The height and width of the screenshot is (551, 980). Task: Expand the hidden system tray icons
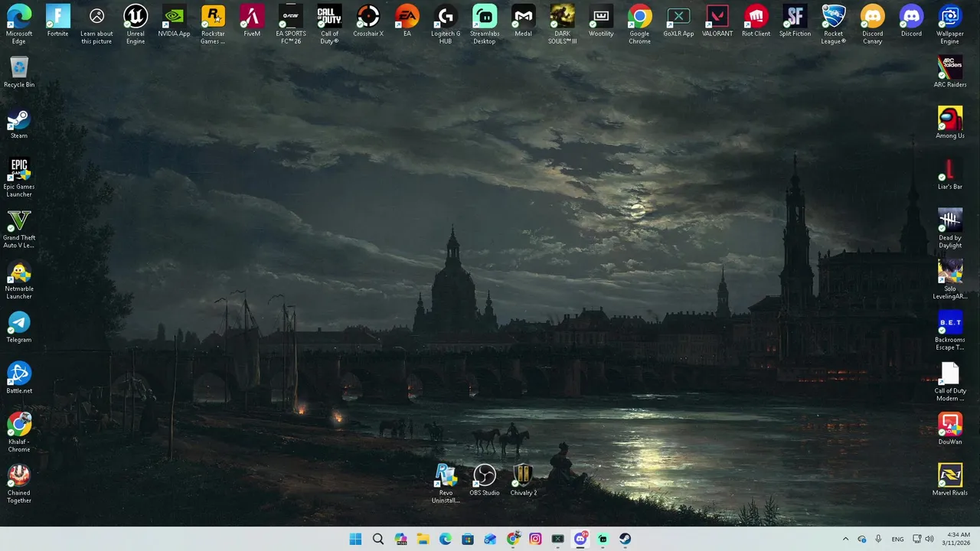coord(845,539)
